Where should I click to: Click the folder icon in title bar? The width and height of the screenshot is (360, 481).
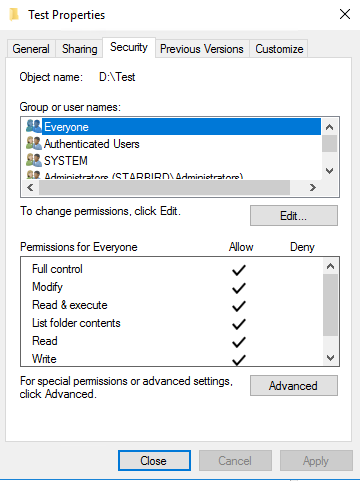point(14,15)
